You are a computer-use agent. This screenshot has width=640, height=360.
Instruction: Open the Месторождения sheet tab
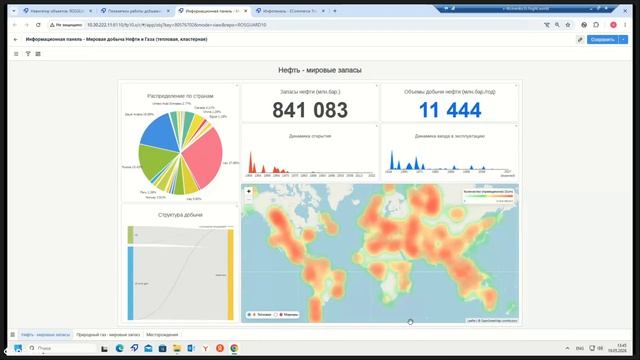[x=162, y=335]
